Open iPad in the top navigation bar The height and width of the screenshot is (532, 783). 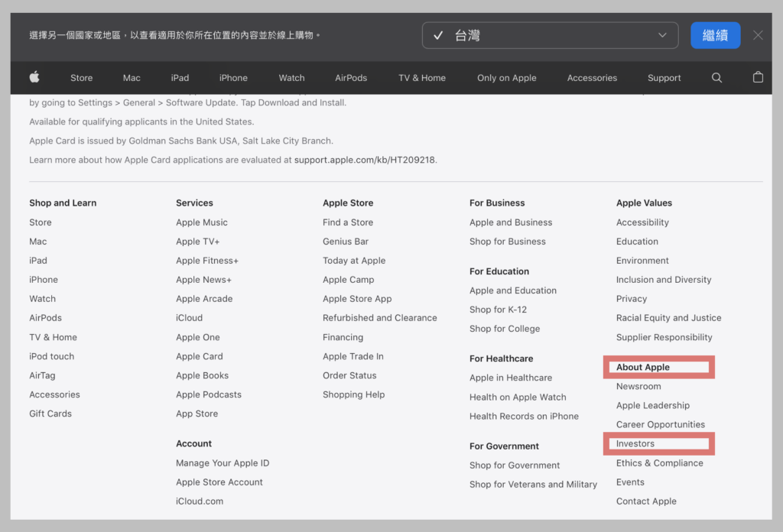coord(180,78)
